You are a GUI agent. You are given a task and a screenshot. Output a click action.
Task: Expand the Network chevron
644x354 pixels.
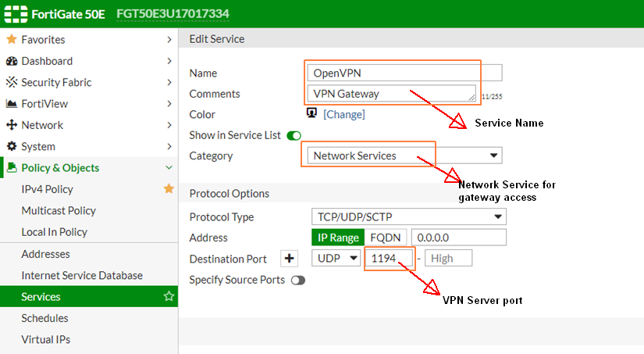pos(169,125)
